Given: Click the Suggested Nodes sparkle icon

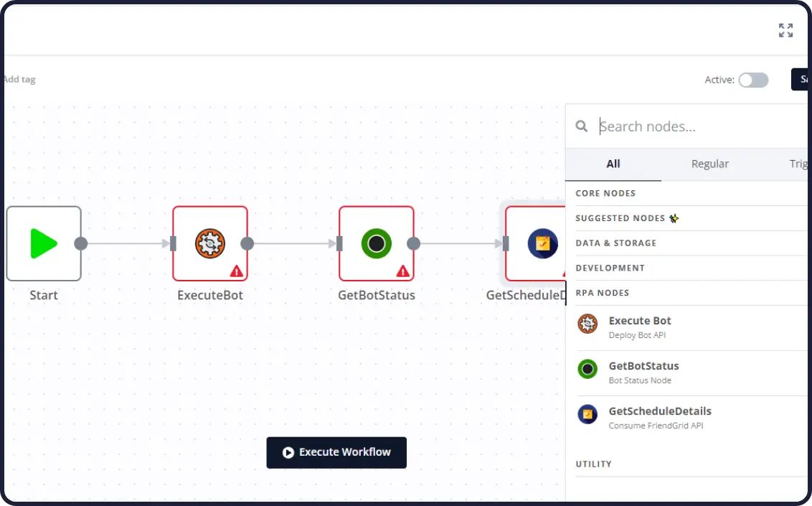Looking at the screenshot, I should coord(674,218).
